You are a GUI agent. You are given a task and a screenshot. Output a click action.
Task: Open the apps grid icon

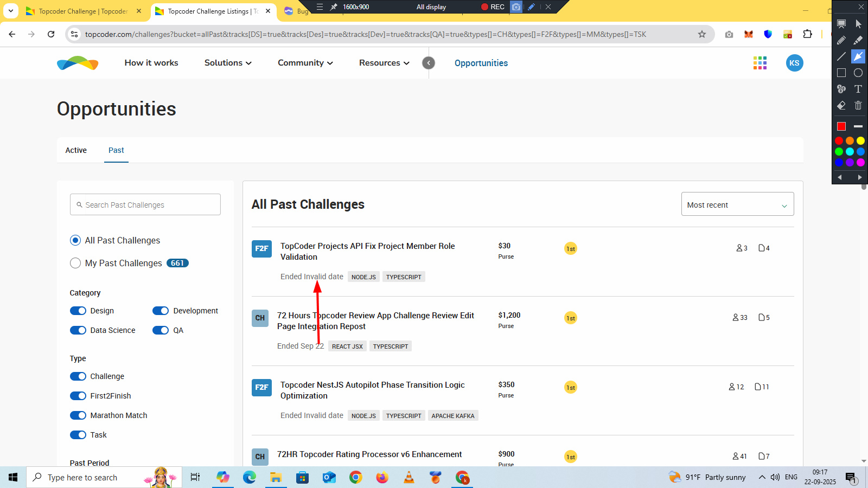(759, 63)
